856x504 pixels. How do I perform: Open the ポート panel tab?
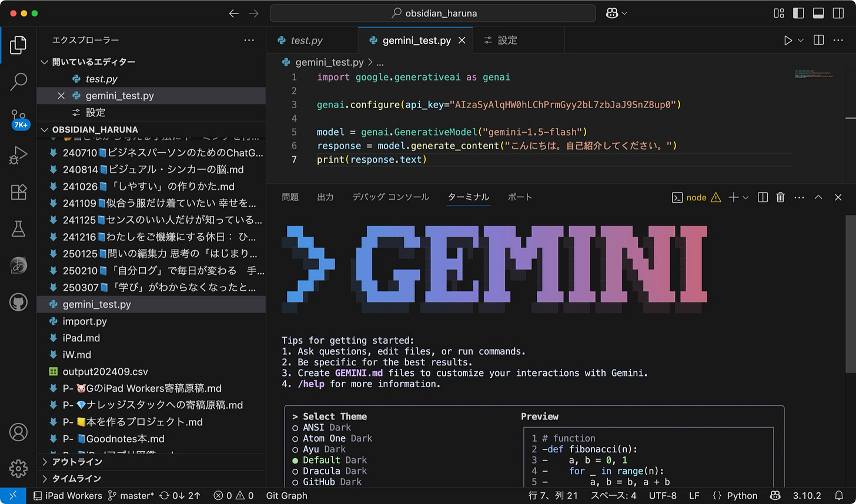point(520,197)
